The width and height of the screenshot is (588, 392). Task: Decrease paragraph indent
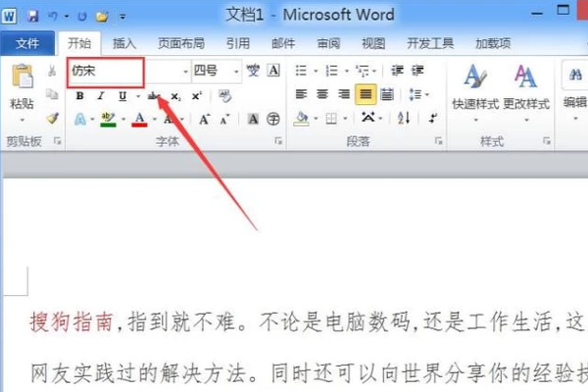point(397,71)
